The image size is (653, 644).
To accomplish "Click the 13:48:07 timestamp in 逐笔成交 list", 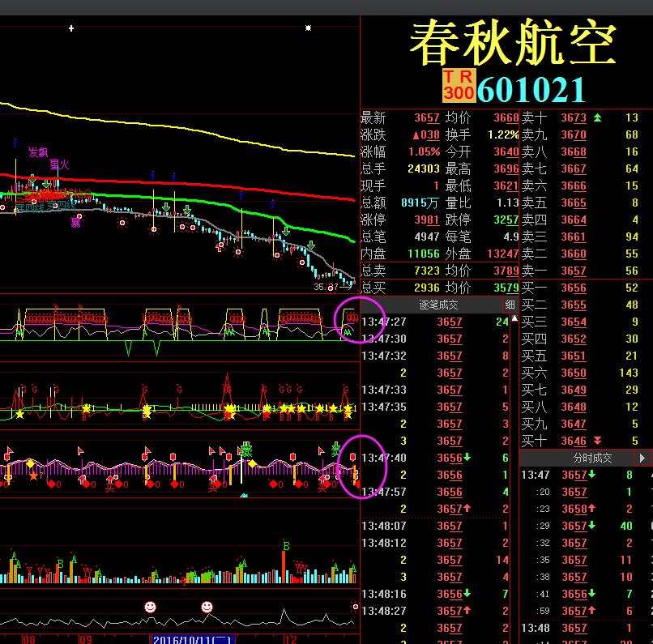I will [383, 526].
